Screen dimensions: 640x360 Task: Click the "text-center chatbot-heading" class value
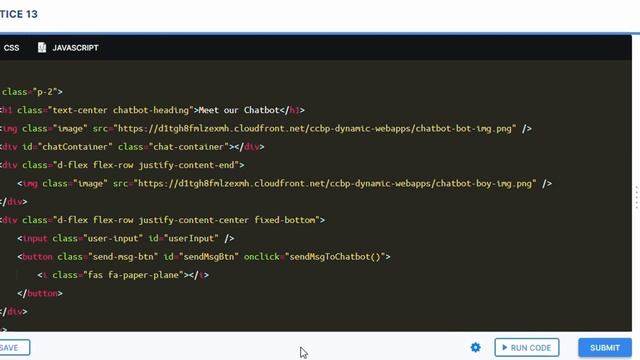(x=120, y=110)
